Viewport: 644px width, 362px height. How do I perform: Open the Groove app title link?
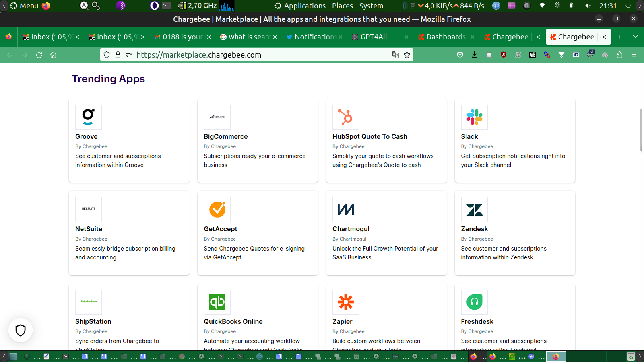coord(87,137)
